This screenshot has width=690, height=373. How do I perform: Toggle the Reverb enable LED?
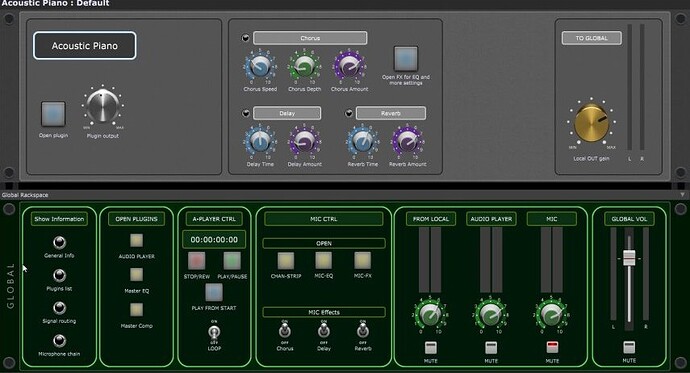[349, 113]
